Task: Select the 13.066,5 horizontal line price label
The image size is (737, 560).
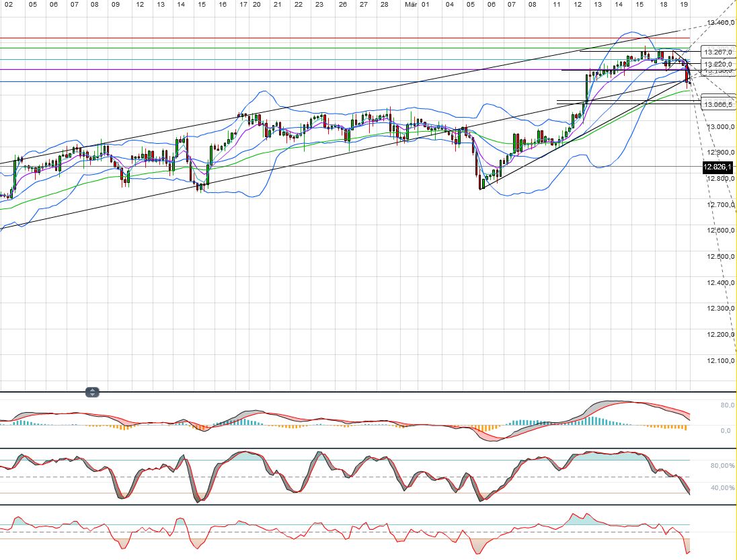Action: point(717,104)
